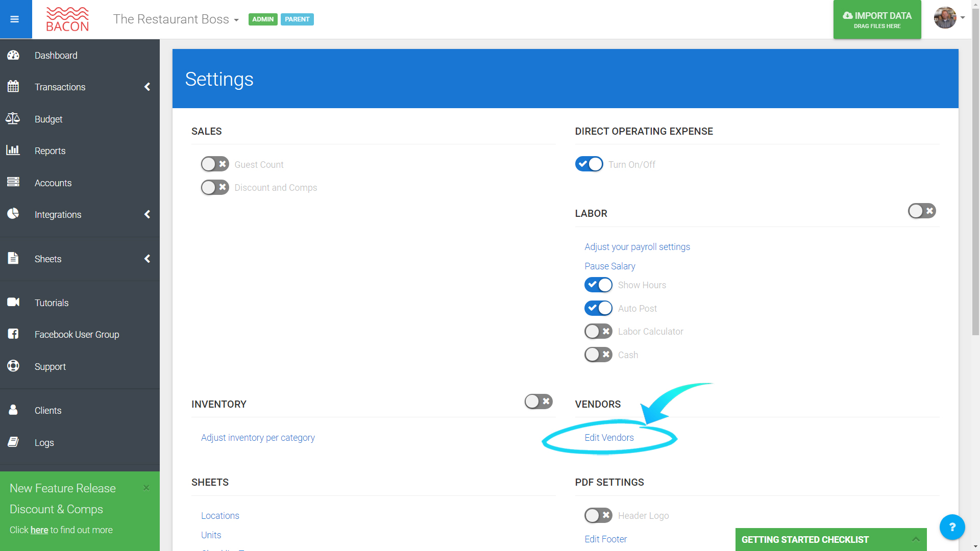Image resolution: width=980 pixels, height=551 pixels.
Task: Click the Reports bar chart icon
Action: (x=13, y=150)
